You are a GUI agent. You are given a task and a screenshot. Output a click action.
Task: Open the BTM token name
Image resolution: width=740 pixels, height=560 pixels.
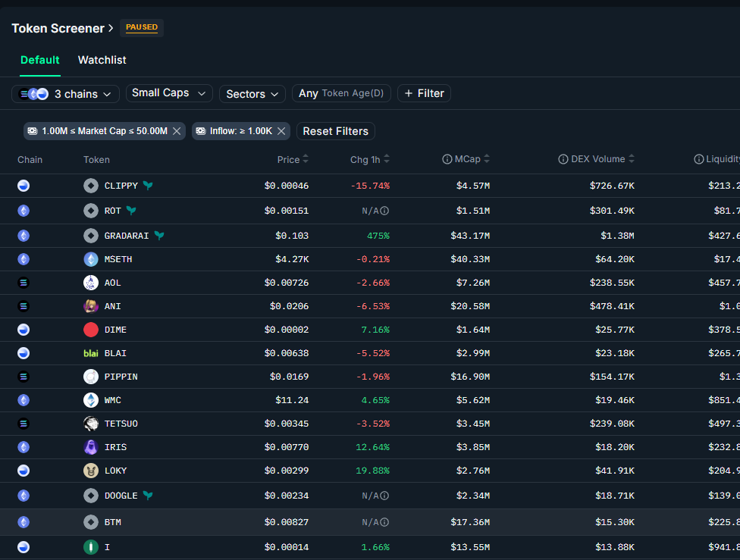[x=113, y=522]
